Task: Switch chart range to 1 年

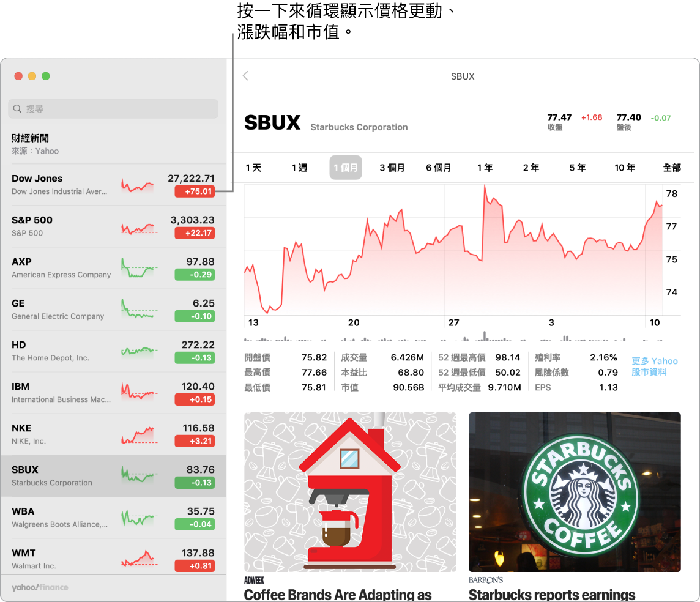Action: 485,168
